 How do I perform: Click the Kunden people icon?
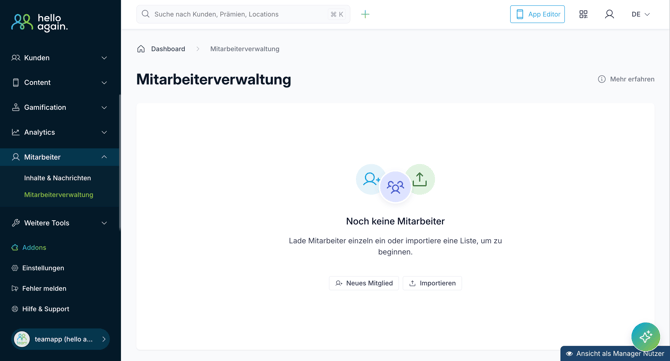pos(15,58)
